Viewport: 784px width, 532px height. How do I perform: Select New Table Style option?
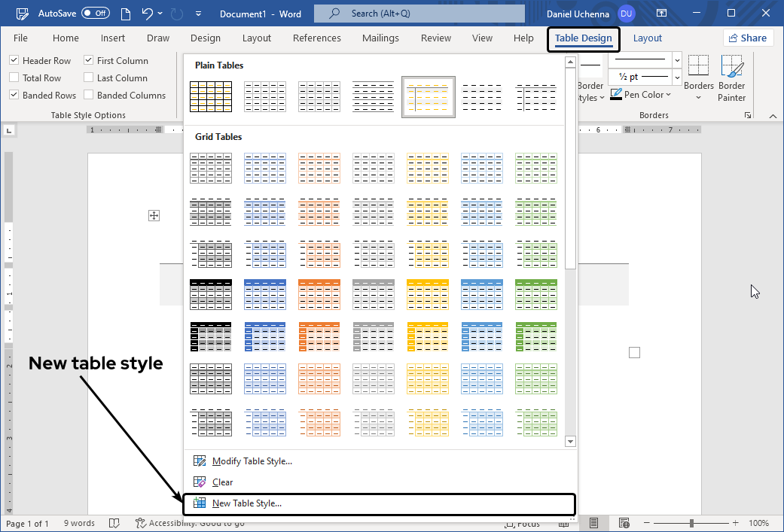(246, 503)
